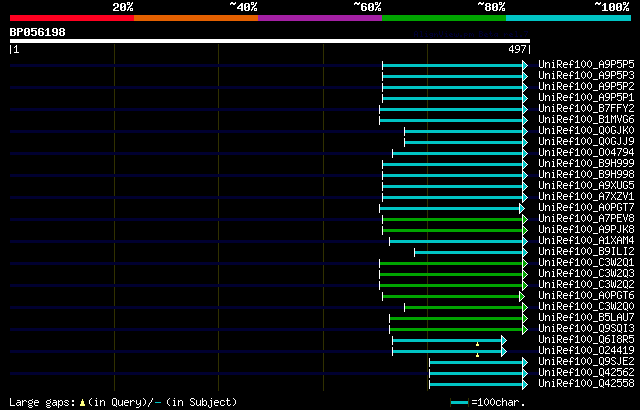This screenshot has height=410, width=640.
Task: Open the UniRef100_B7FFY2 entry
Action: [586, 109]
